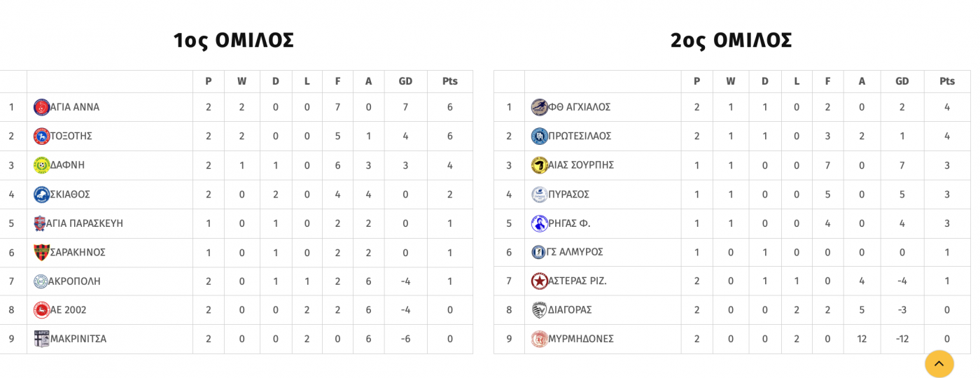Click the GD column header in 2ος ΟΜΙΛΟΣ

[902, 81]
